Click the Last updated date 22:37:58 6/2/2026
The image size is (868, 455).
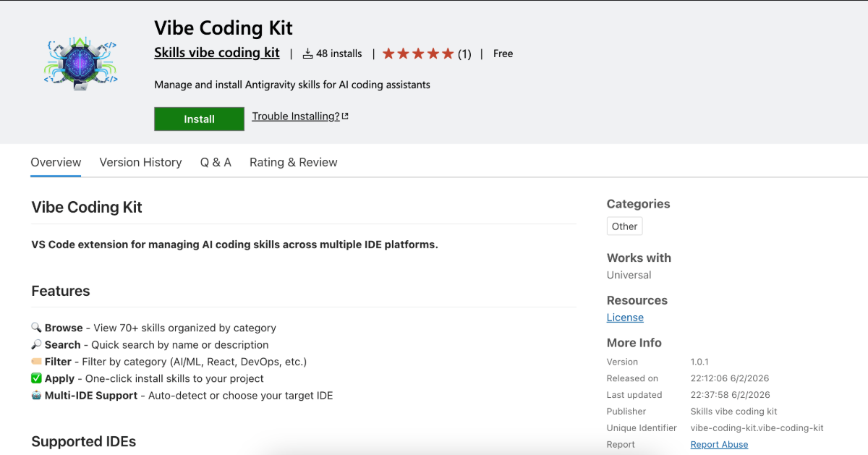tap(731, 395)
